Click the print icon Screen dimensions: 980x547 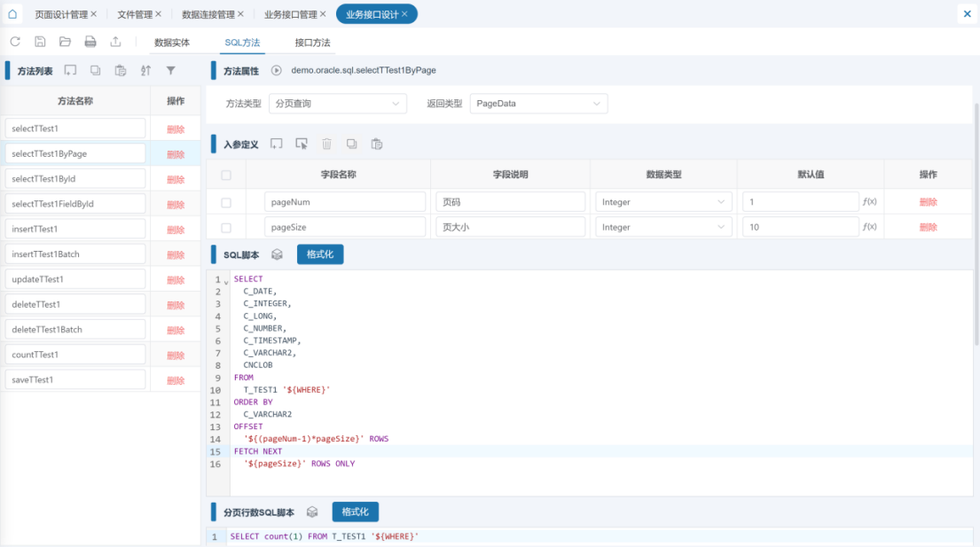(x=90, y=42)
